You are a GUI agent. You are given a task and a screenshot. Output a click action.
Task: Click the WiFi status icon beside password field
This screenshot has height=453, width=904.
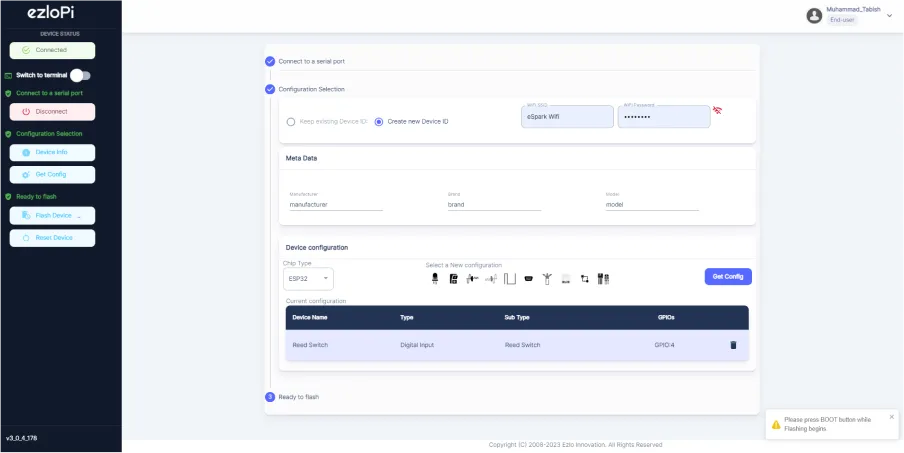(718, 110)
